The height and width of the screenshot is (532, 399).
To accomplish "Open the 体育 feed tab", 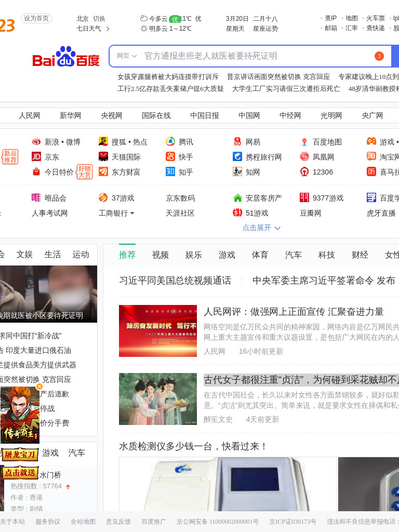I will tap(260, 255).
